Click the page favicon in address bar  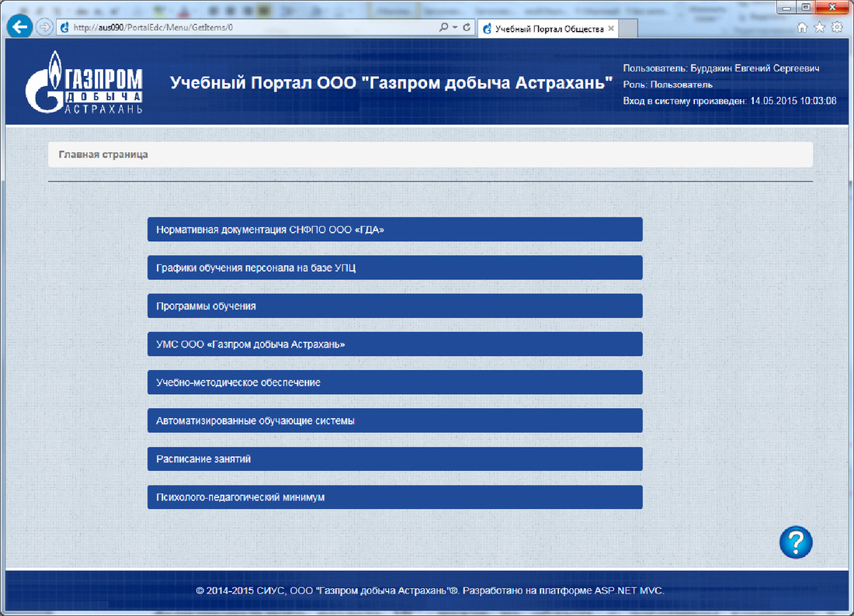point(64,27)
